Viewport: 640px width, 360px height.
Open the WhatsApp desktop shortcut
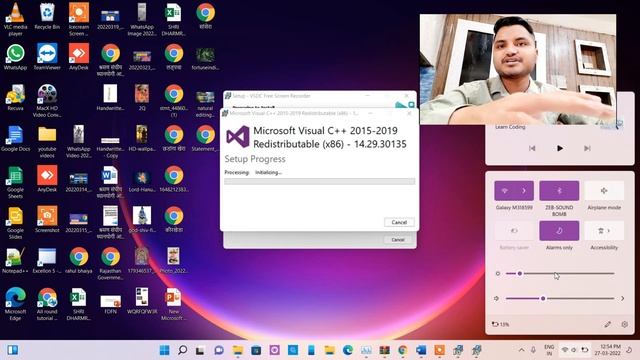[16, 57]
